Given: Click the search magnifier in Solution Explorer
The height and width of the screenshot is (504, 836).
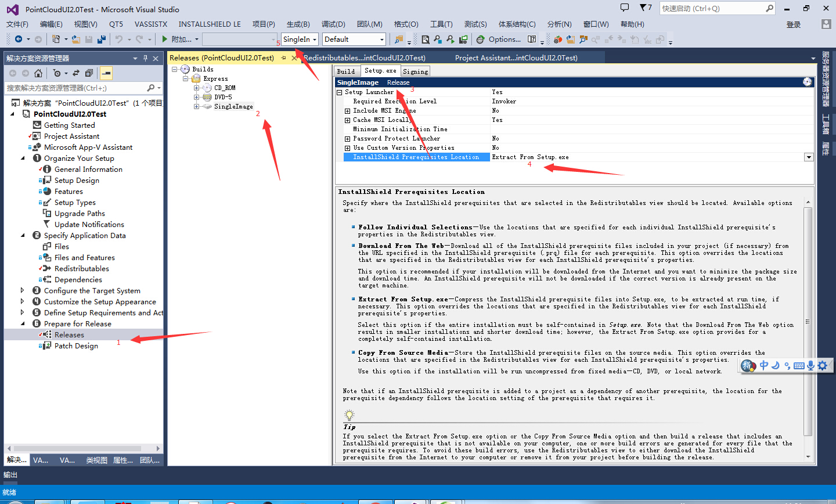Looking at the screenshot, I should tap(151, 88).
